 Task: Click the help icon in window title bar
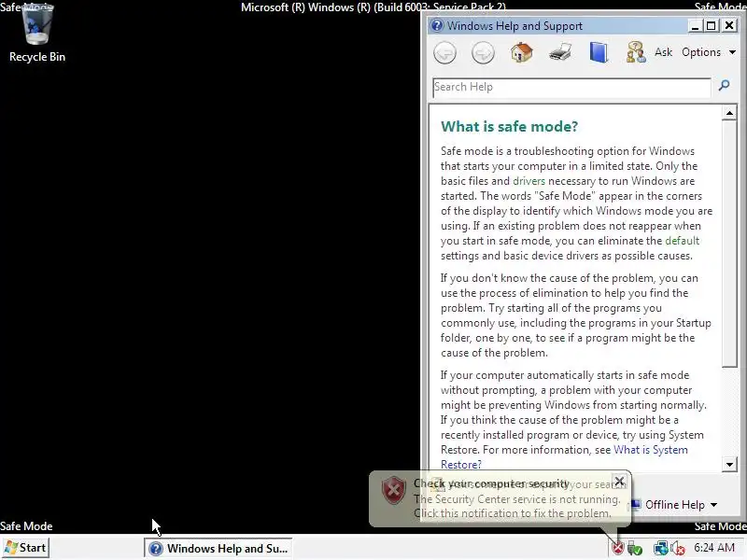(437, 26)
